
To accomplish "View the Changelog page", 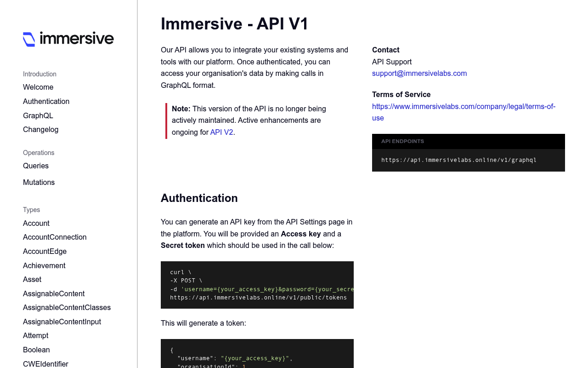I will tap(40, 129).
